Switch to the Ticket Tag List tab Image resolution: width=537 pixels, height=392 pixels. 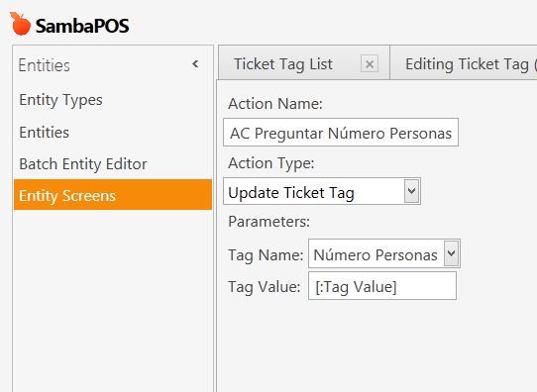[x=283, y=64]
